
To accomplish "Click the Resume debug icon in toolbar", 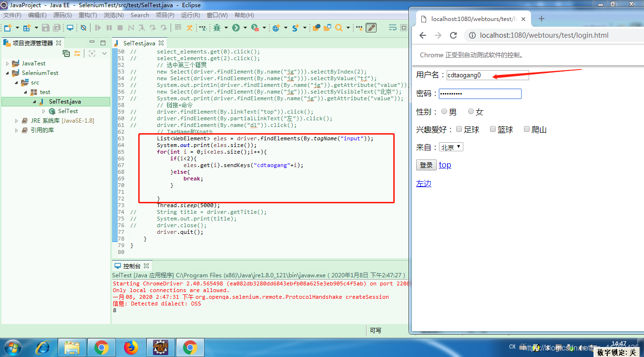I will coord(98,28).
